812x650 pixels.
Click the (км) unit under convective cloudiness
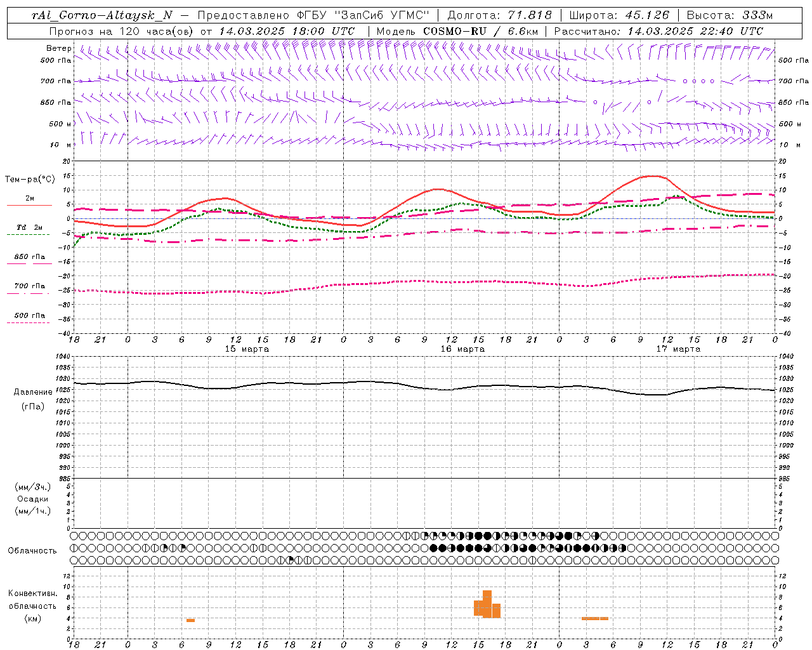point(33,618)
